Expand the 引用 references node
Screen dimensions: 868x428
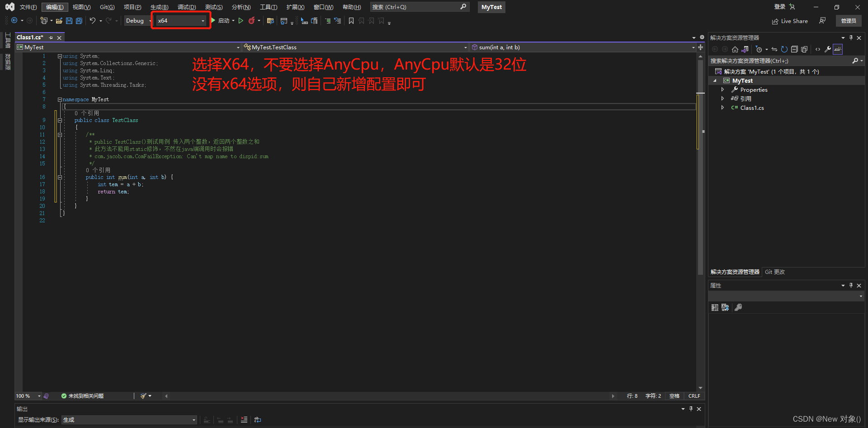click(723, 99)
